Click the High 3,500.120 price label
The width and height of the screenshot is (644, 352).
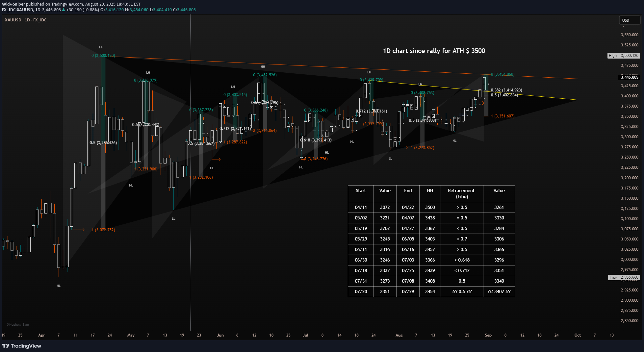point(624,56)
